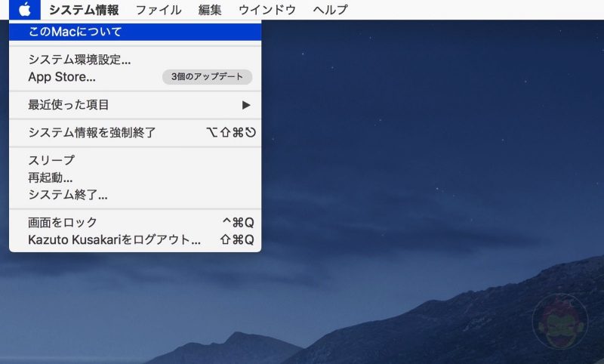604x364 pixels.
Task: Open the ヘルプ menu
Action: 330,10
